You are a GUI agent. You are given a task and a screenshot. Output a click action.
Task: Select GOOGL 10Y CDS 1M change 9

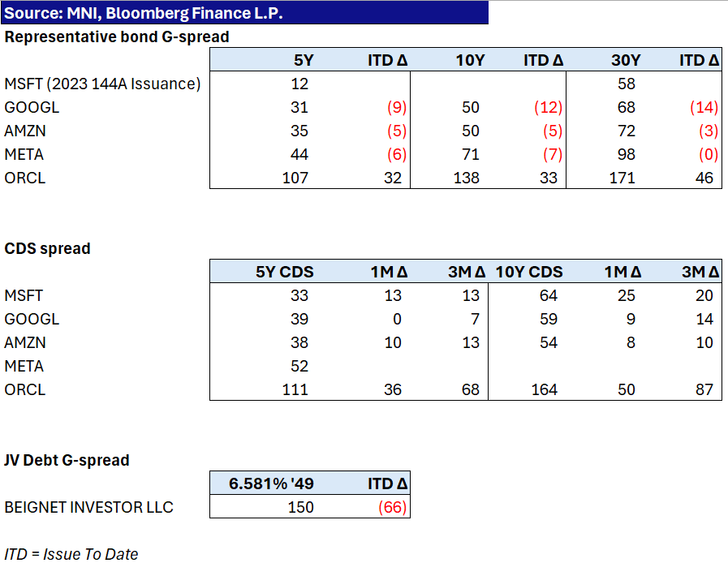pyautogui.click(x=631, y=320)
